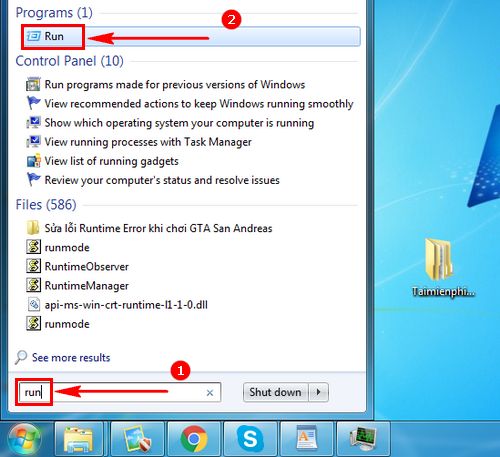Expand the Shut down options arrow
The image size is (500, 457).
pyautogui.click(x=319, y=392)
